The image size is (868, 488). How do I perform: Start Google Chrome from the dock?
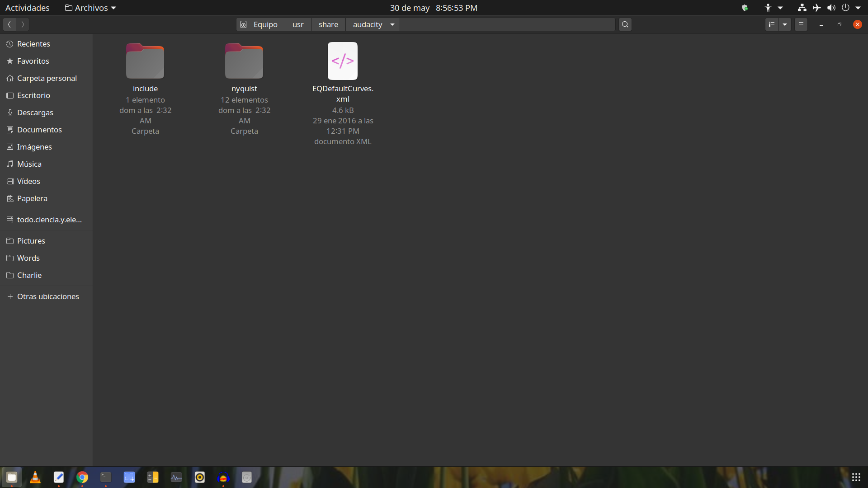click(x=82, y=477)
